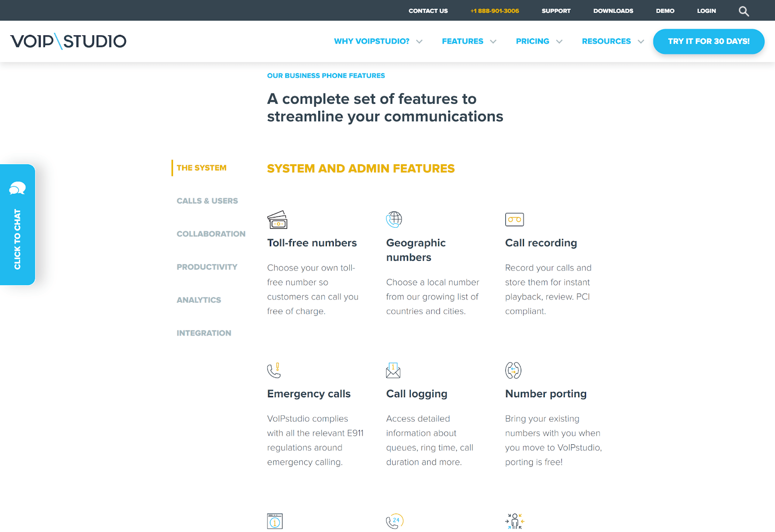
Task: Click the Call logging envelope icon
Action: (x=393, y=371)
